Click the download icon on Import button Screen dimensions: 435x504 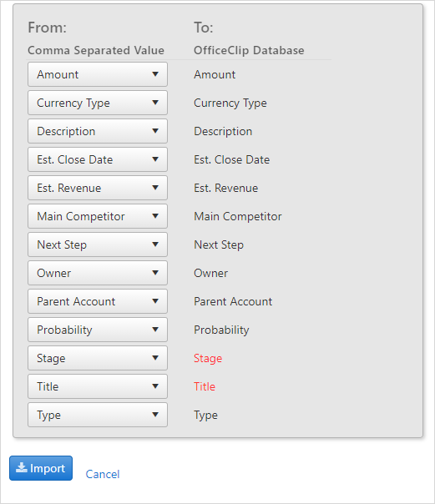click(22, 467)
